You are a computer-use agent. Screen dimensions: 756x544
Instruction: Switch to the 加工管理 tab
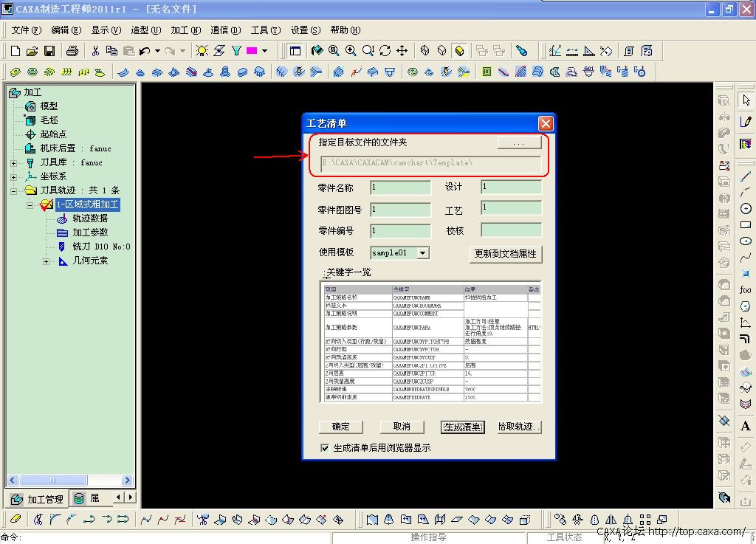coord(37,499)
